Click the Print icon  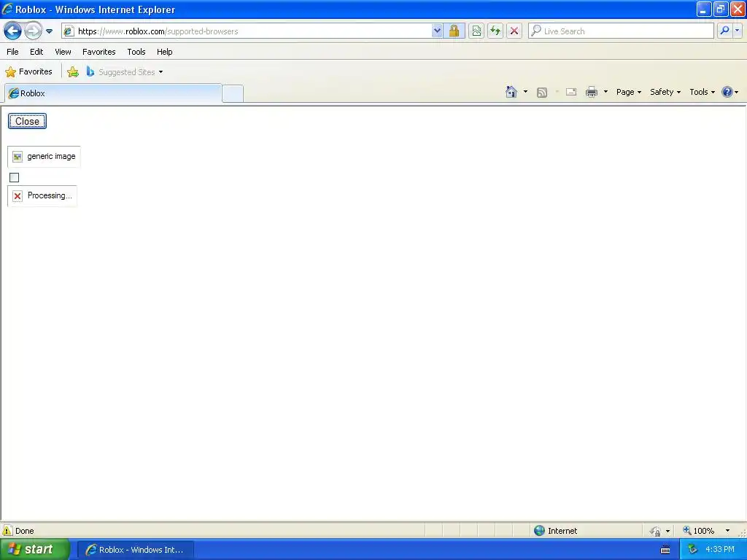(591, 92)
